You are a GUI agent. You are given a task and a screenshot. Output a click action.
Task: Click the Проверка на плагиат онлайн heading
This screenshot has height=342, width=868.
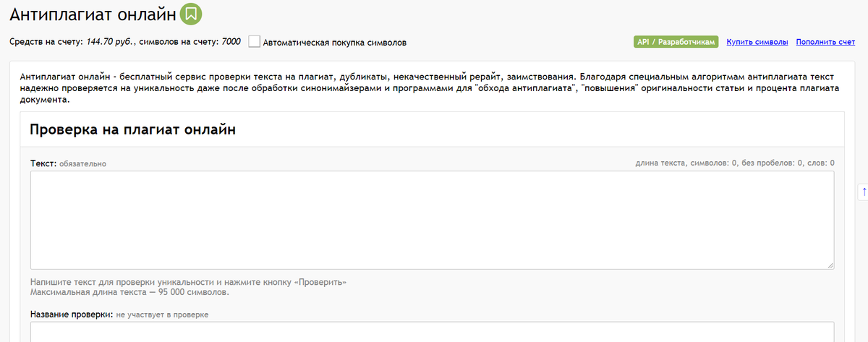click(x=133, y=129)
